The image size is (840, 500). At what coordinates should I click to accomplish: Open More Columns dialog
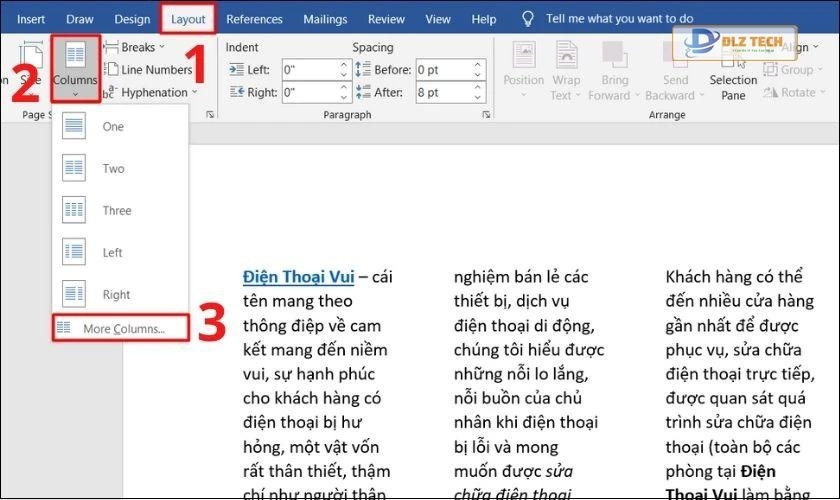(x=121, y=329)
